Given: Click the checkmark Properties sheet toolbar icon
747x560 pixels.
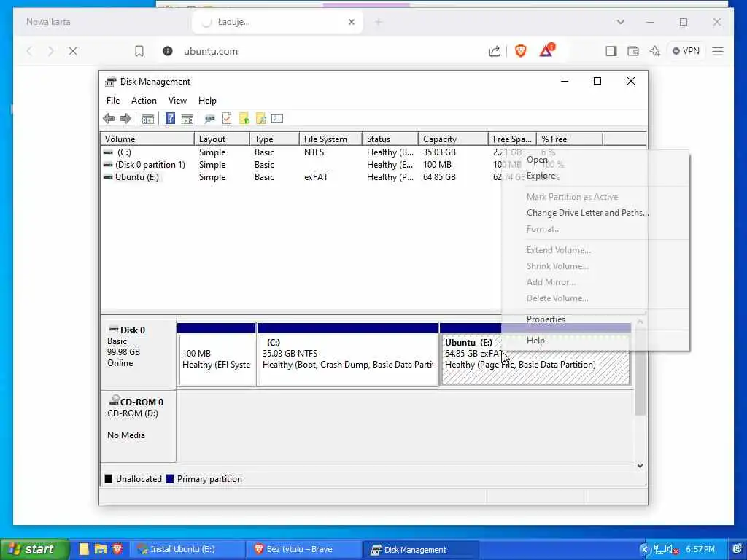Looking at the screenshot, I should (227, 118).
